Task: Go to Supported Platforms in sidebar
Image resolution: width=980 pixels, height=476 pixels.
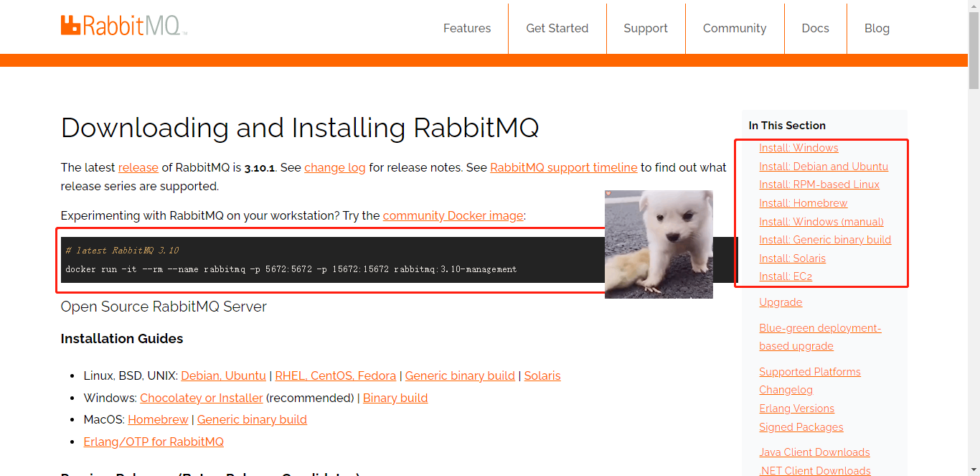Action: pos(810,372)
